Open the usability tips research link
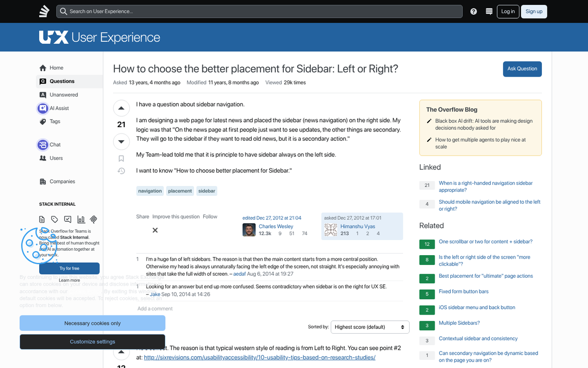 (x=260, y=357)
